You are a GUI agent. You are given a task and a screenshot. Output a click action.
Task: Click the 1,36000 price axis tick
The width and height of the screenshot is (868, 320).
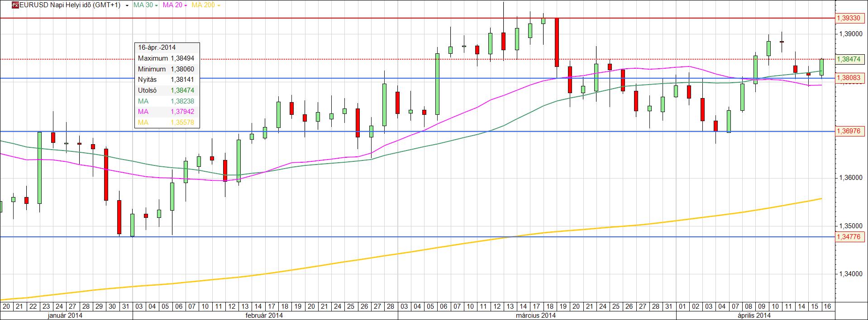point(850,178)
